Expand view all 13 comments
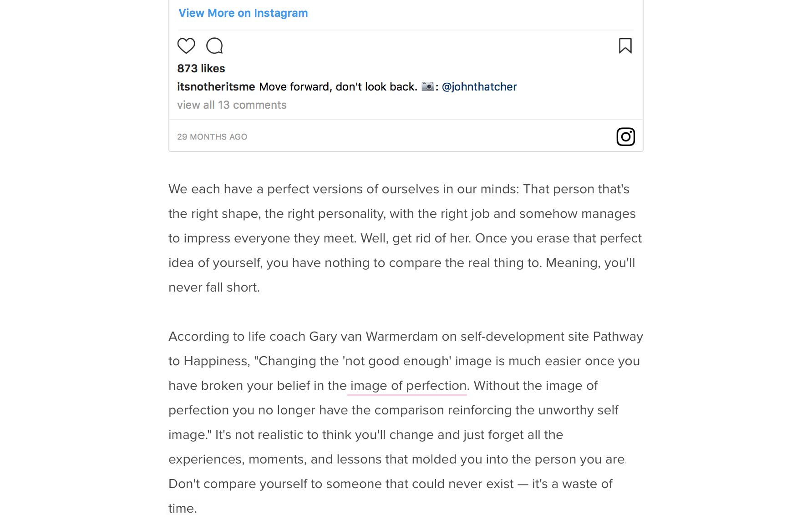 [x=232, y=105]
